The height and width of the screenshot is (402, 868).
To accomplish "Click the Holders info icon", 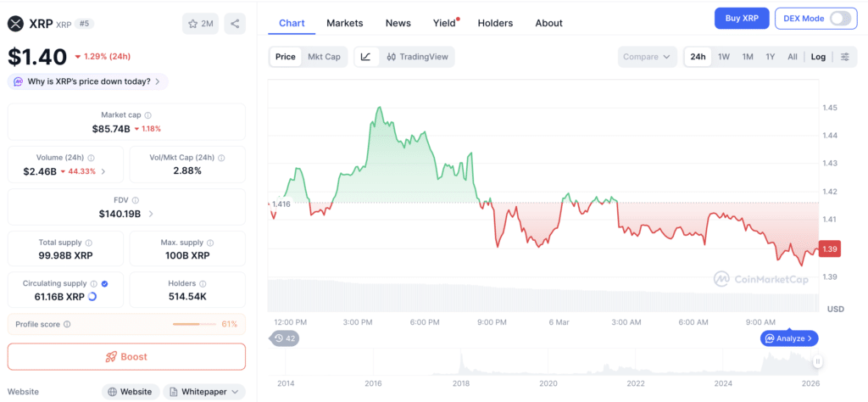I will click(203, 283).
